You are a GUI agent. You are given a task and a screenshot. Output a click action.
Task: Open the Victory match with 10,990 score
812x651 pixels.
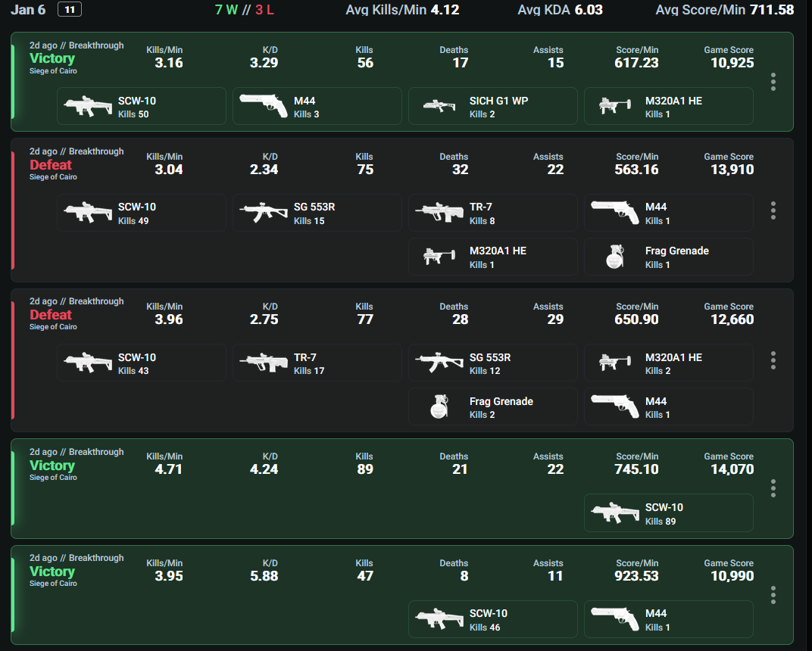(402, 595)
